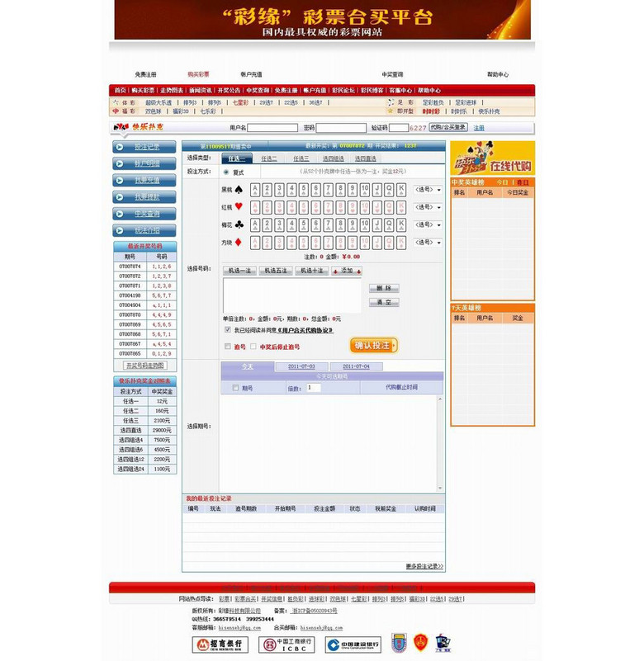Check 中奖后停止追号 option

coord(253,347)
